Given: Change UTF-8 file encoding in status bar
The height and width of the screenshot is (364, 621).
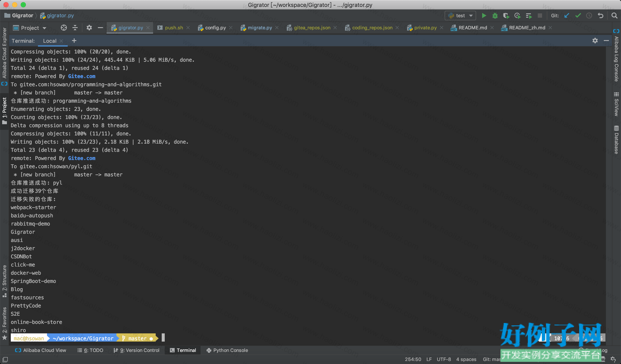Looking at the screenshot, I should click(444, 359).
